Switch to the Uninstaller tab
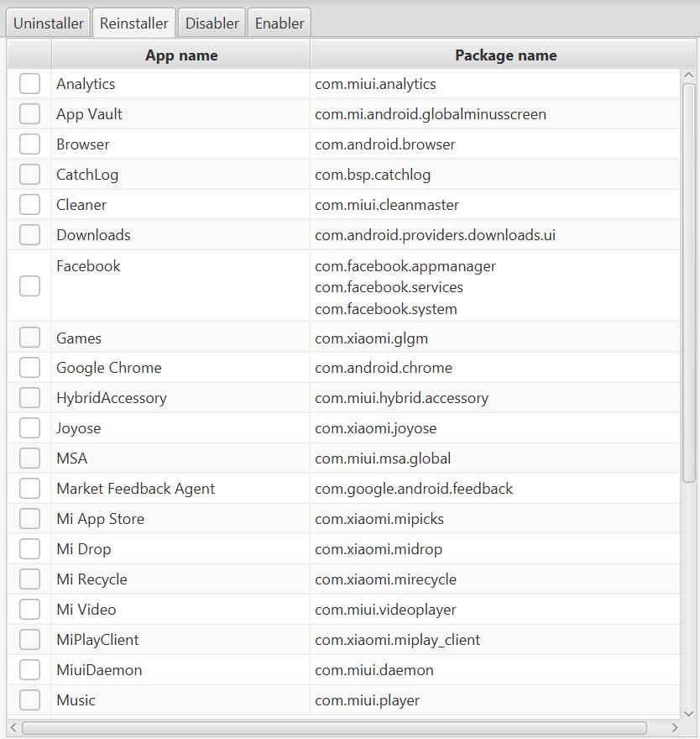The width and height of the screenshot is (700, 739). [48, 24]
